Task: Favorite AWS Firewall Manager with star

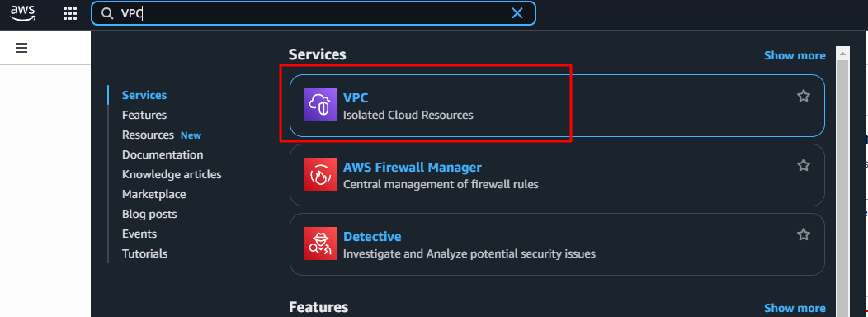Action: (804, 165)
